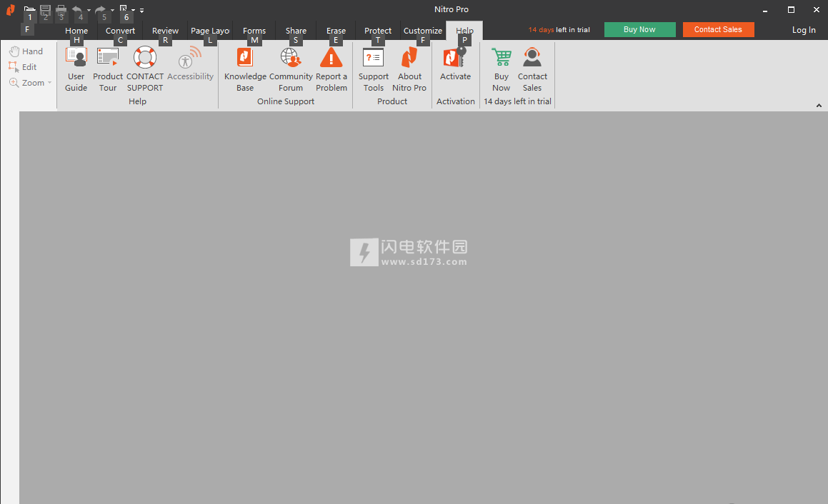Open the Page Layout tab
The width and height of the screenshot is (828, 504).
210,31
